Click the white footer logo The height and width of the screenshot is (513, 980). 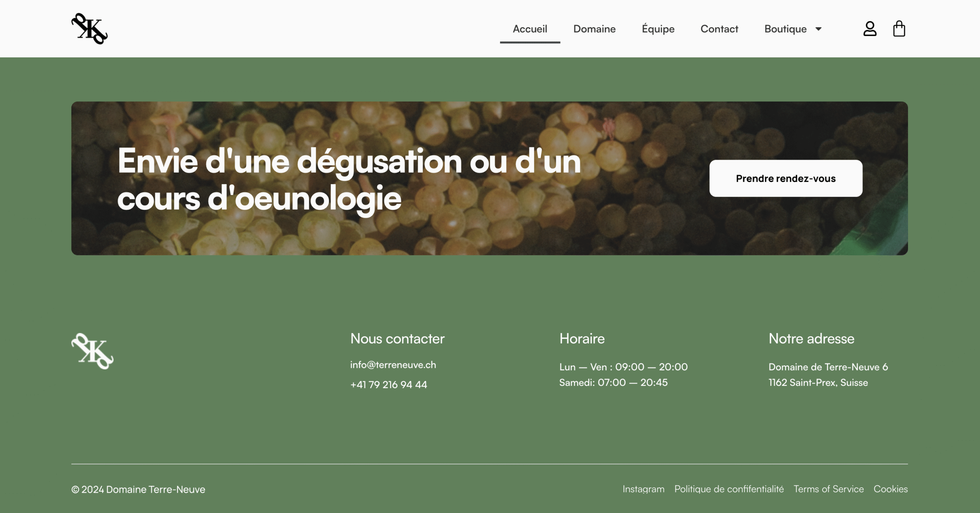92,351
